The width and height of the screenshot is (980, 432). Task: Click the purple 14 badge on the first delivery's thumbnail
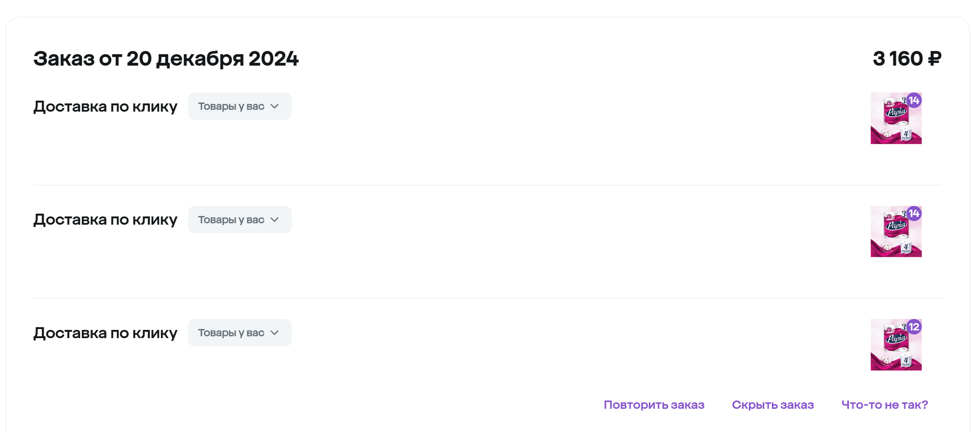click(914, 101)
